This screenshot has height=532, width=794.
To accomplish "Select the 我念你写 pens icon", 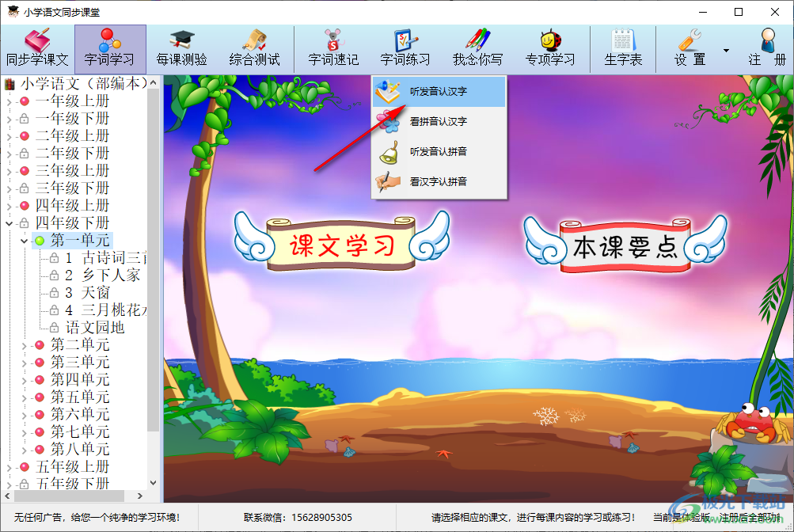I will pos(477,47).
